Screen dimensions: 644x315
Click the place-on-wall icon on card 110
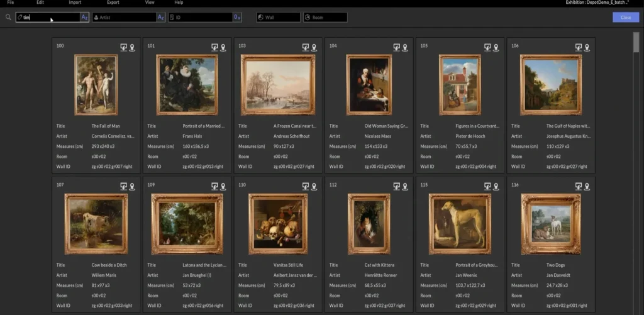[306, 187]
